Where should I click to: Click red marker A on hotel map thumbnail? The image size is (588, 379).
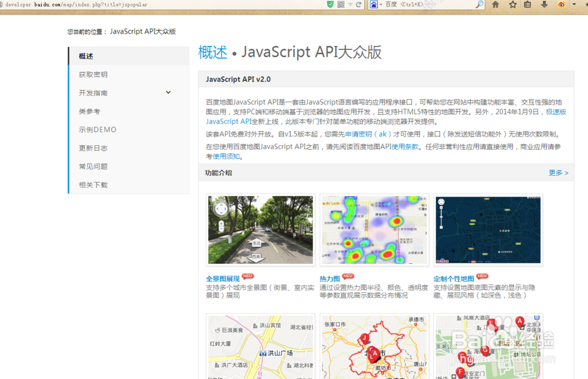519,321
